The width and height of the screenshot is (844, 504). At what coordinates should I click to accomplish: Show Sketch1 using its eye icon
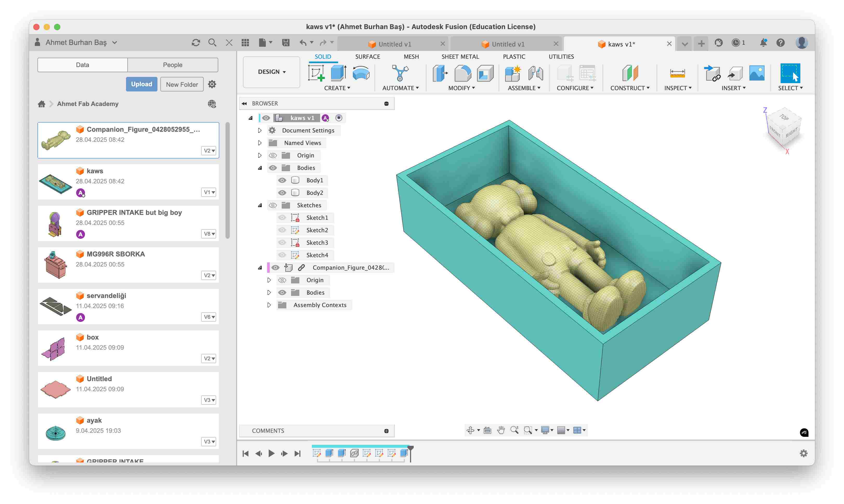click(282, 218)
